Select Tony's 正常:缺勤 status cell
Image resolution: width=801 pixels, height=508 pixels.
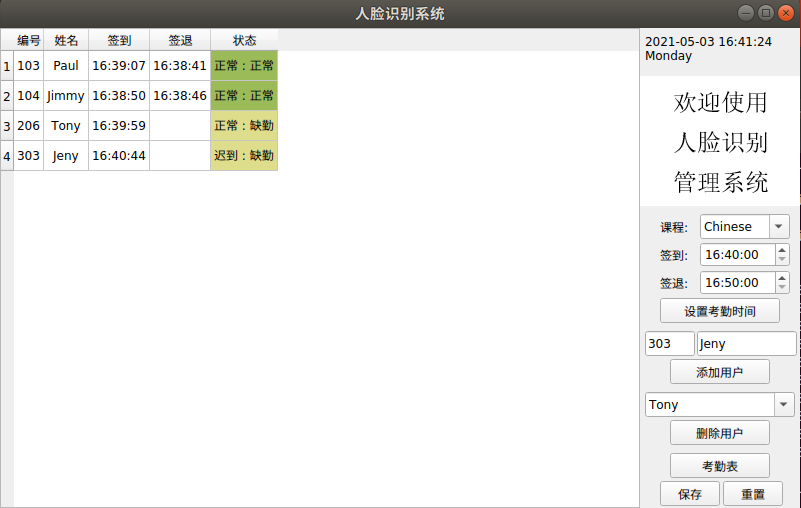[x=244, y=126]
